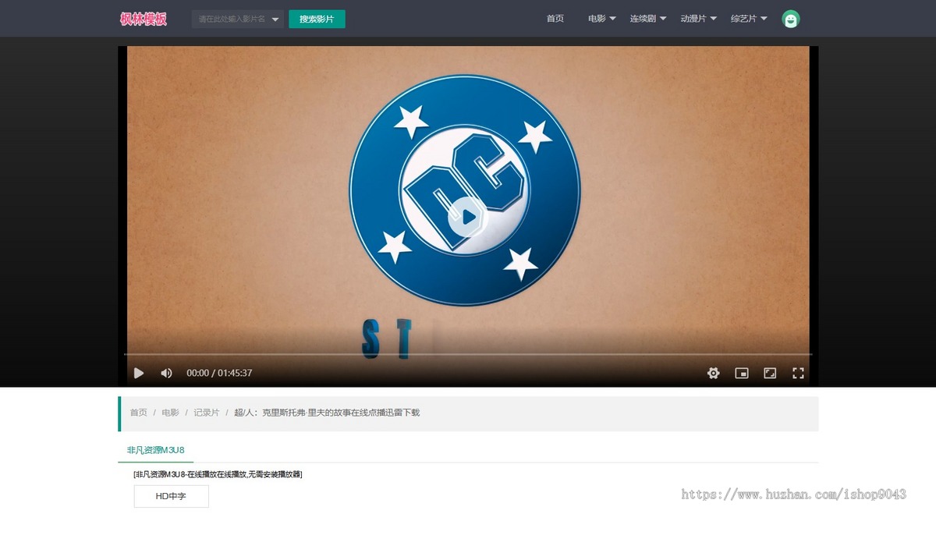Open the green user avatar icon
936x560 pixels.
(791, 19)
